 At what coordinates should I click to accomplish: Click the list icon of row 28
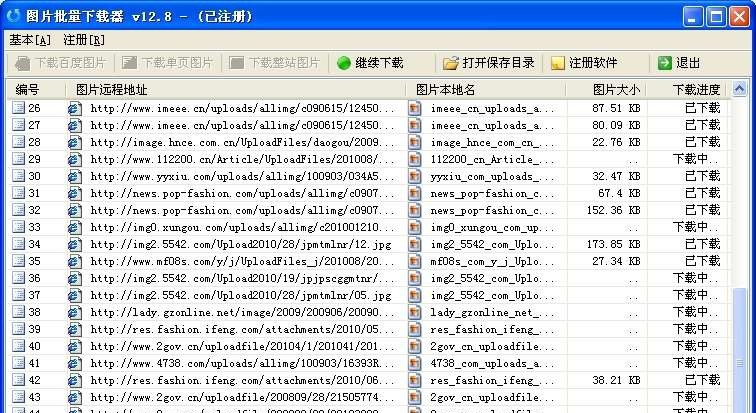[18, 142]
